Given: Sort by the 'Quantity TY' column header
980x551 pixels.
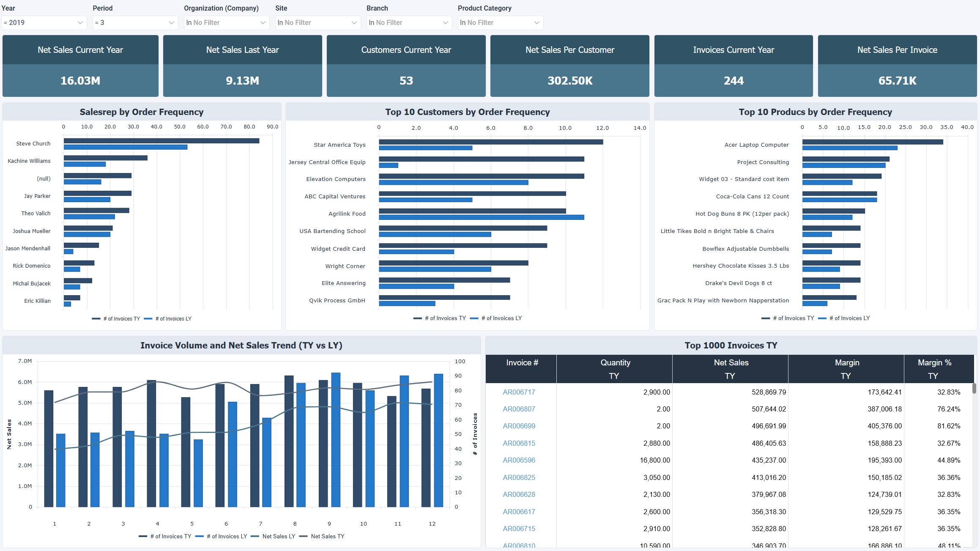Looking at the screenshot, I should point(615,369).
